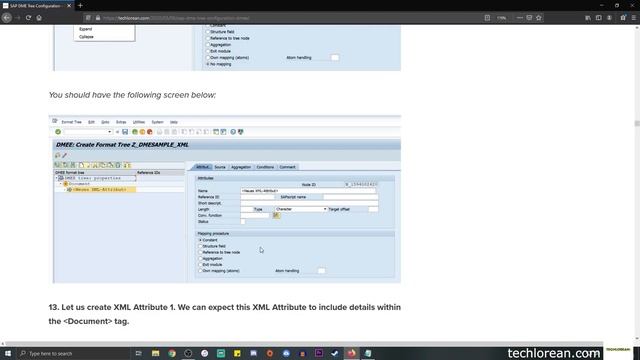Switch to the Conditions tab
Image resolution: width=640 pixels, height=360 pixels.
pos(265,167)
